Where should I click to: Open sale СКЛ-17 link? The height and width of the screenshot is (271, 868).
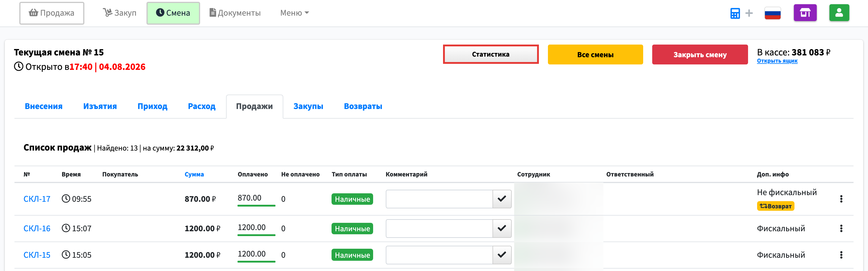point(37,199)
